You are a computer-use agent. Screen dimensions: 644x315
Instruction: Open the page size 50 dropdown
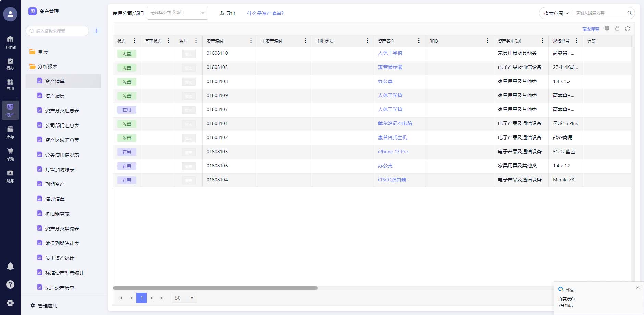(x=184, y=298)
